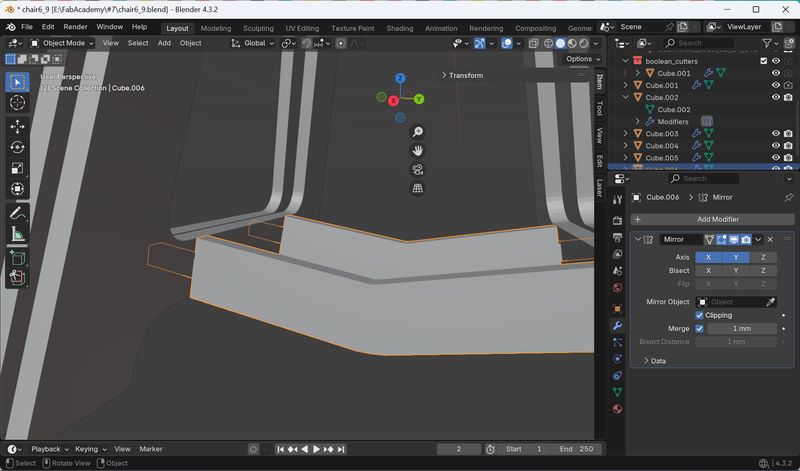Collapse the Mirror modifier panel
The width and height of the screenshot is (800, 471).
coord(638,239)
